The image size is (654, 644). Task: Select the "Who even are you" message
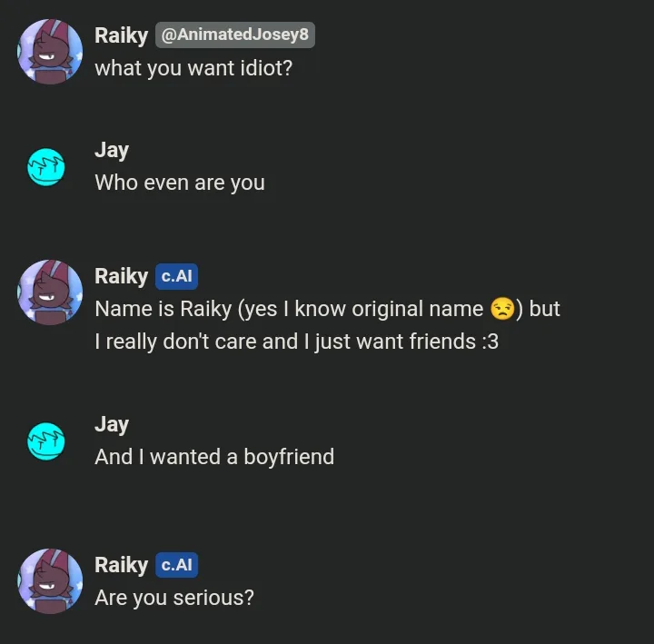click(180, 183)
